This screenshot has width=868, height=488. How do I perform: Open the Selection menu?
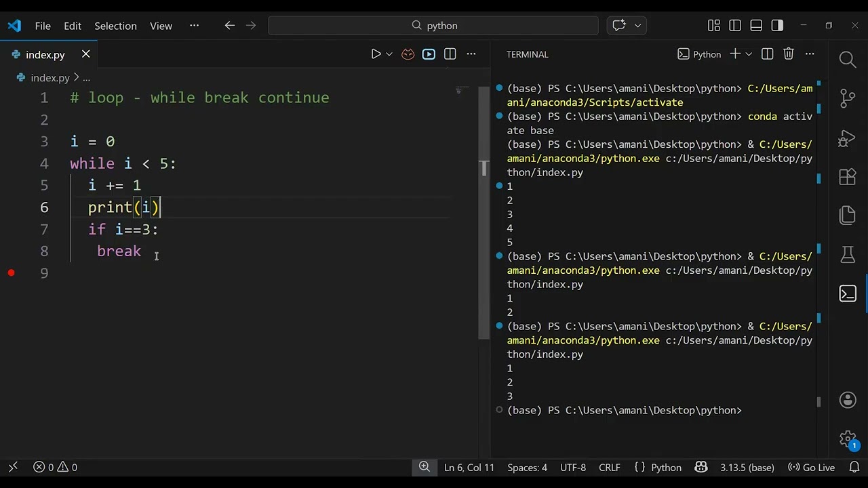115,26
